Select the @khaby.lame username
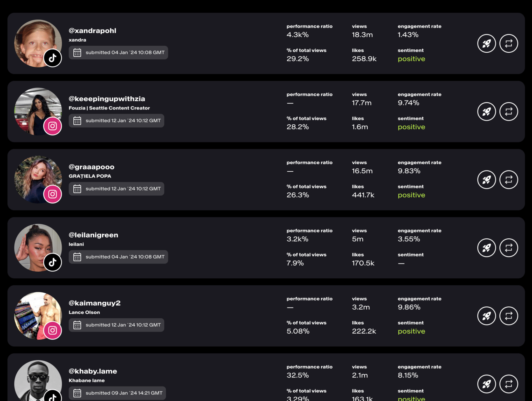 click(x=93, y=371)
